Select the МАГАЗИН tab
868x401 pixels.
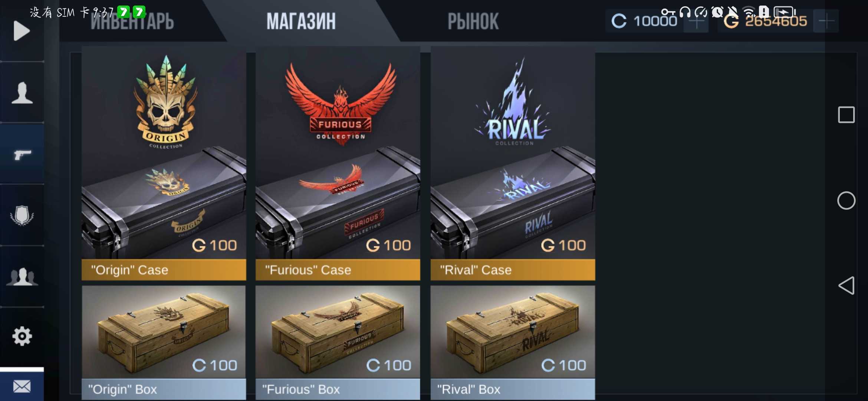point(301,21)
